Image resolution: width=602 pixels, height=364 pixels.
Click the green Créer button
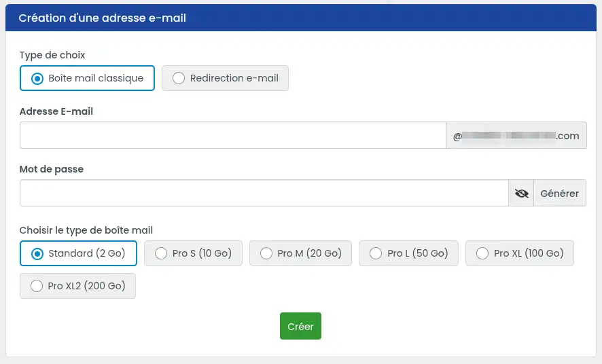(300, 327)
